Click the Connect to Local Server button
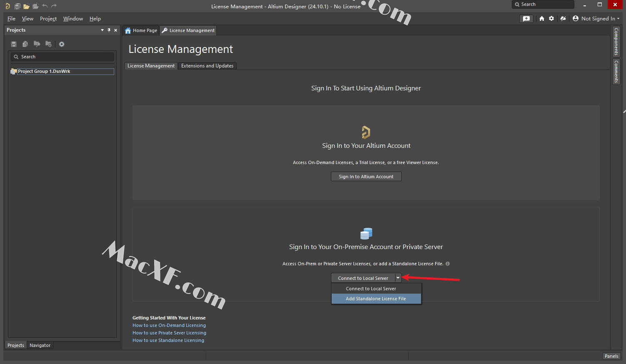 coord(363,278)
